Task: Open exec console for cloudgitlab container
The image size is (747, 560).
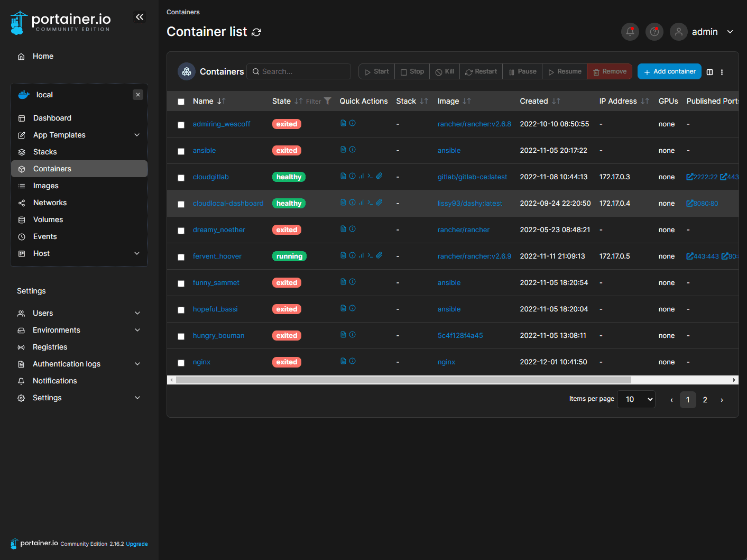Action: (370, 176)
